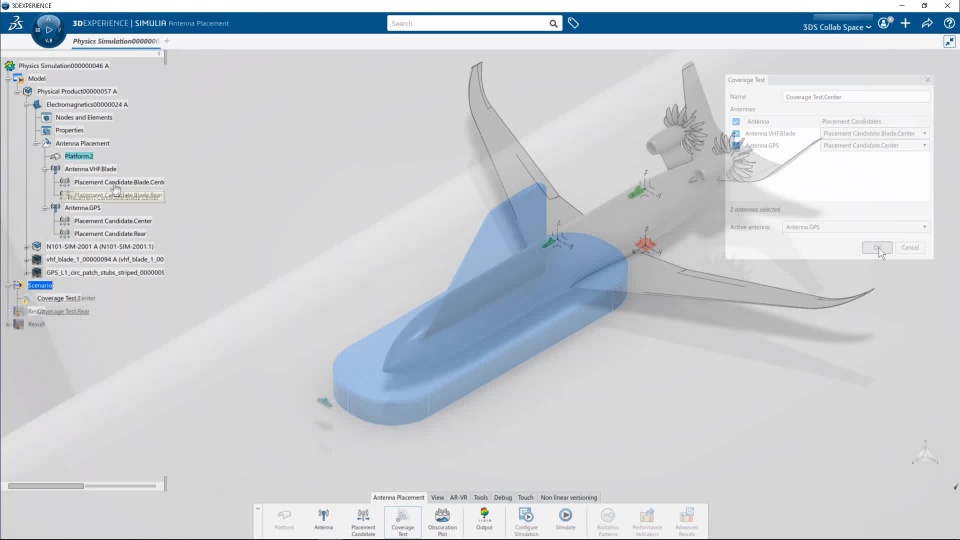
Task: Select the Platform tool in action bar
Action: tap(284, 520)
